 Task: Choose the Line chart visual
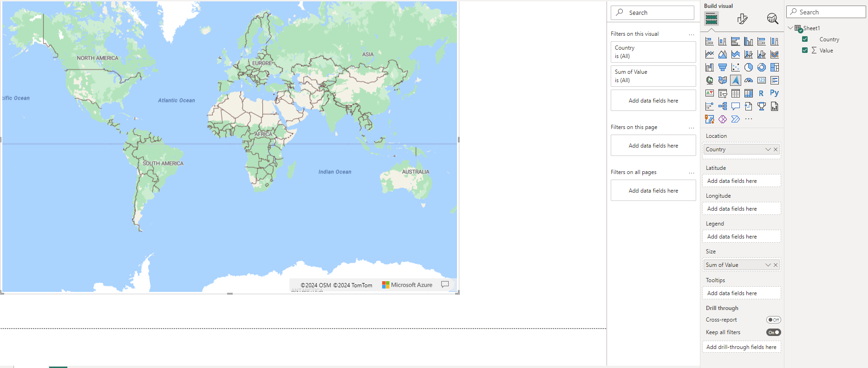(x=709, y=54)
